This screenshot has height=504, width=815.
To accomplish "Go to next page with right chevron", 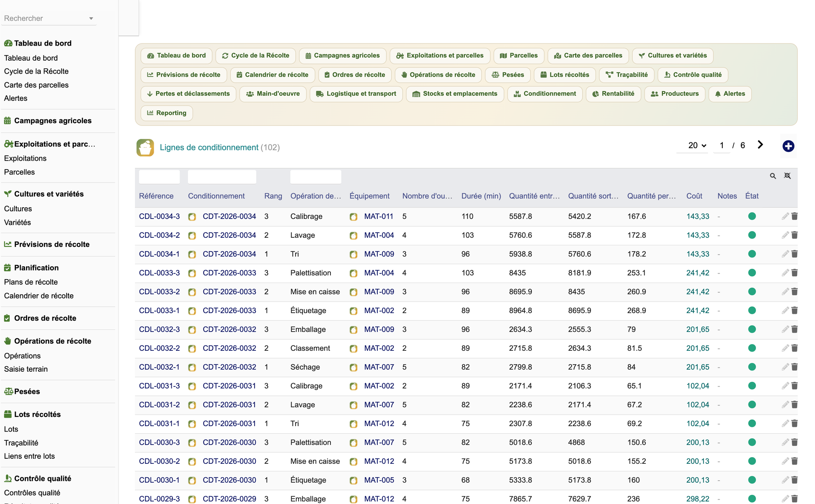I will (x=760, y=145).
